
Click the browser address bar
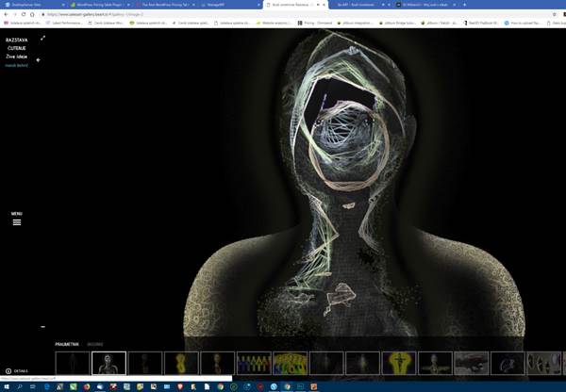click(189, 14)
